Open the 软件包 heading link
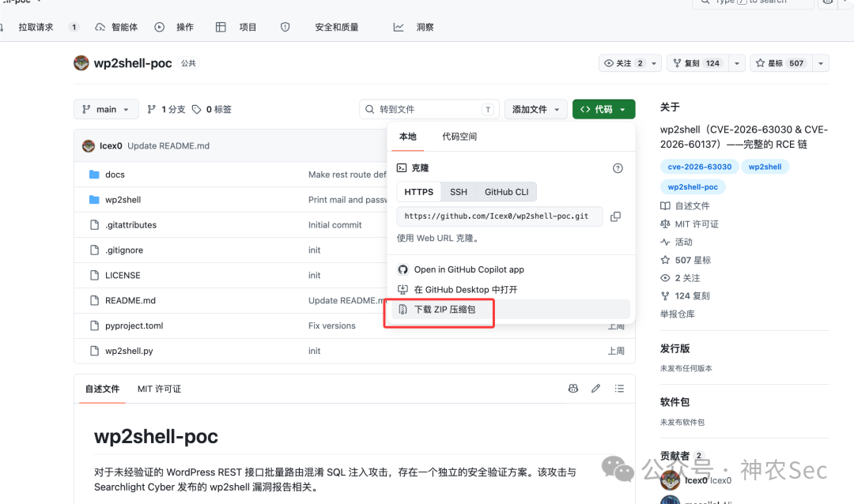This screenshot has width=854, height=504. coord(675,402)
